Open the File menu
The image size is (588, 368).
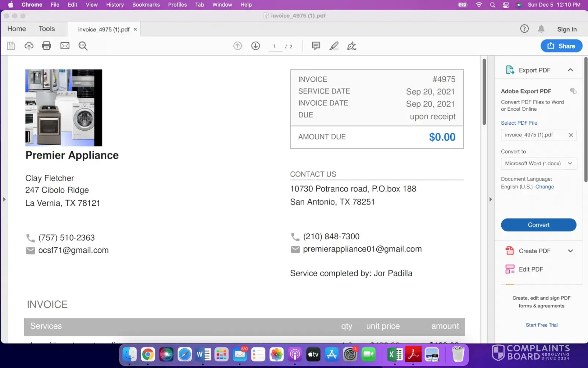click(55, 5)
